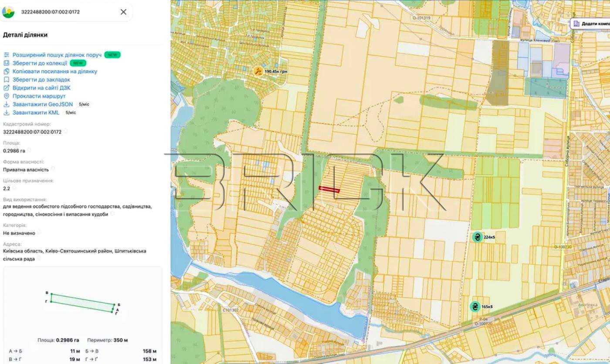Click the icon beside the '0.2986 га' value under 'Площа:'
Screen dimensions: 610x364
click(29, 150)
